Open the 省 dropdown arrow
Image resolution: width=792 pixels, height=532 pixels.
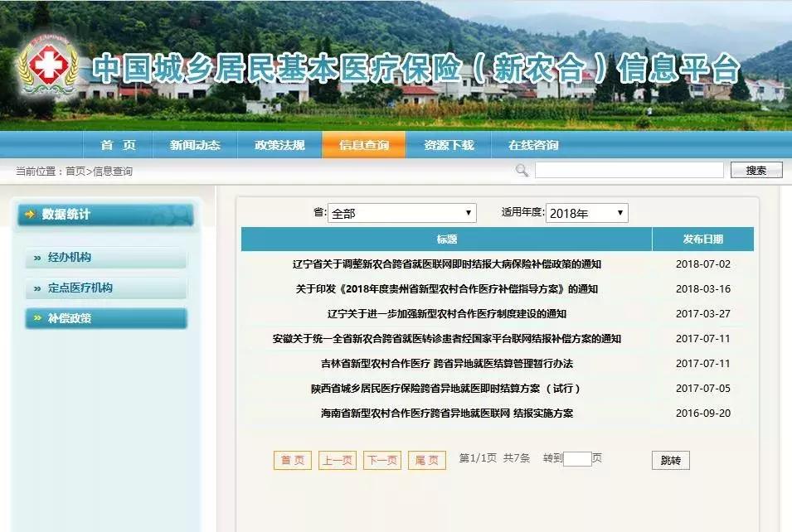[468, 212]
